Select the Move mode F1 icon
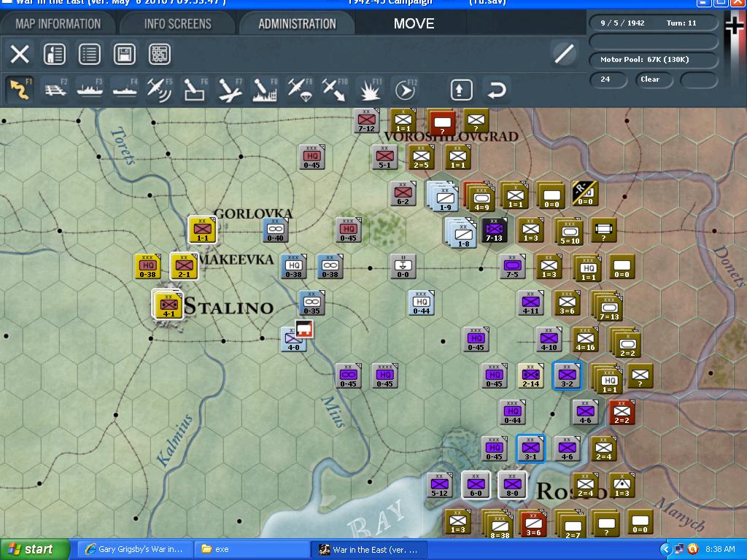747x560 pixels. pyautogui.click(x=20, y=89)
